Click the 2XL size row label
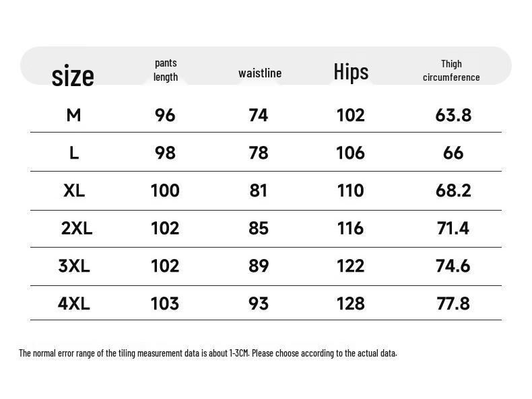This screenshot has width=532, height=399. (x=77, y=228)
